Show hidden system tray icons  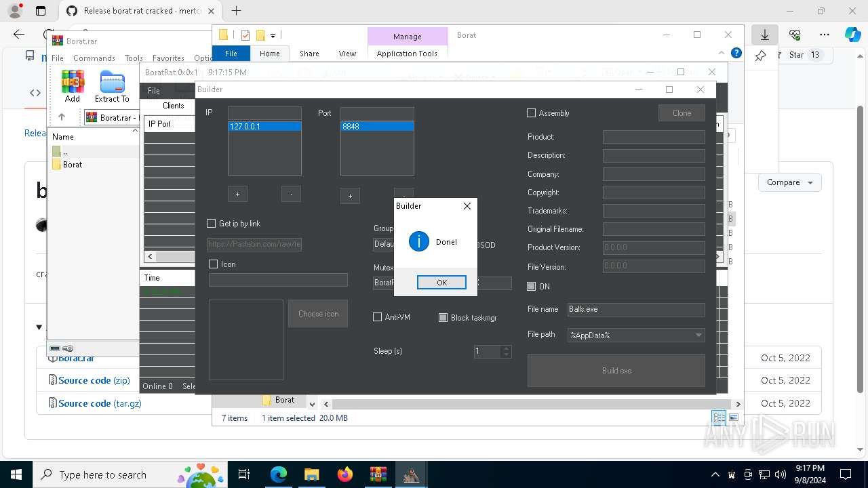tap(715, 474)
